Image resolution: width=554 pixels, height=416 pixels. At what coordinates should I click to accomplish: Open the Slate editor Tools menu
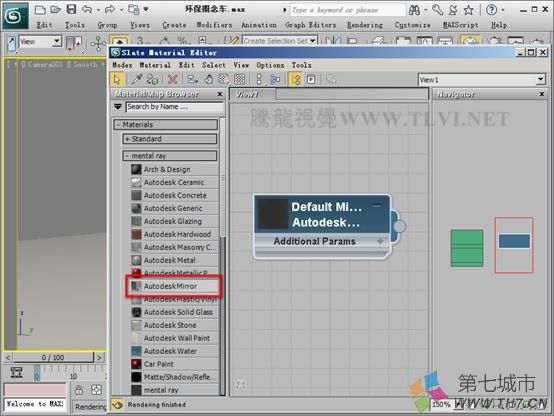(301, 65)
